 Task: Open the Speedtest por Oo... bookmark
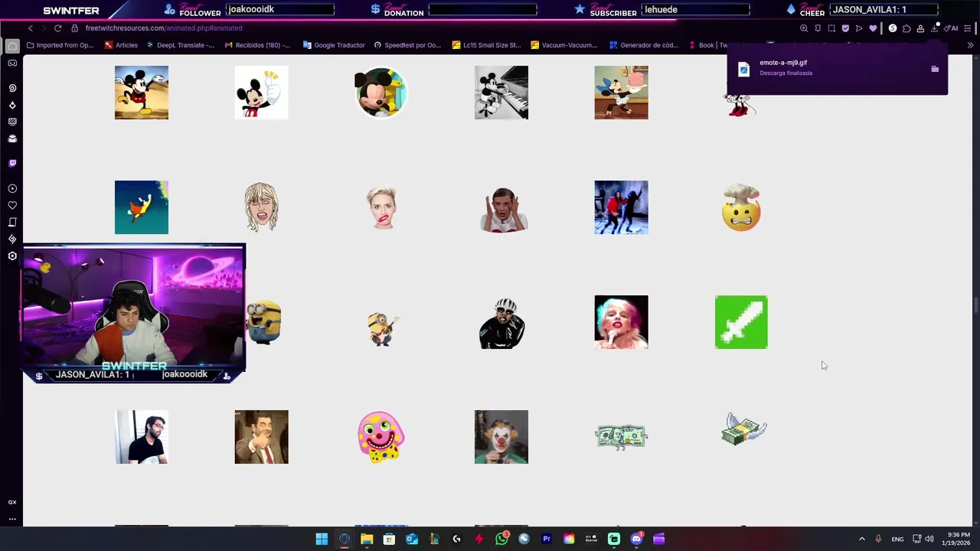coord(407,45)
